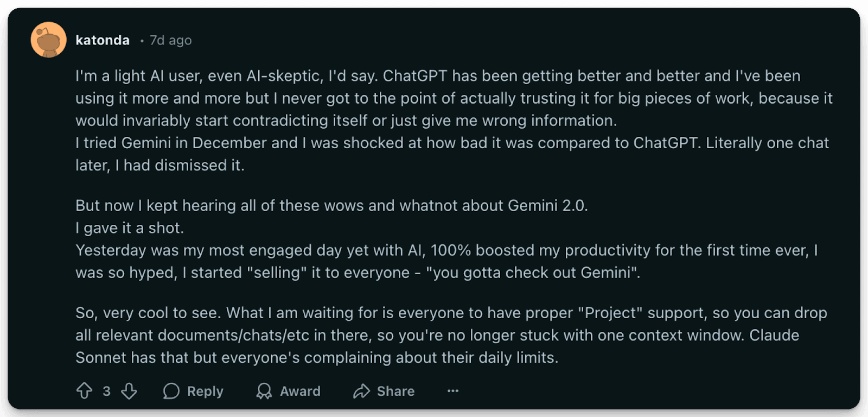Open katonda's profile via the username link
The width and height of the screenshot is (868, 417).
(x=102, y=40)
